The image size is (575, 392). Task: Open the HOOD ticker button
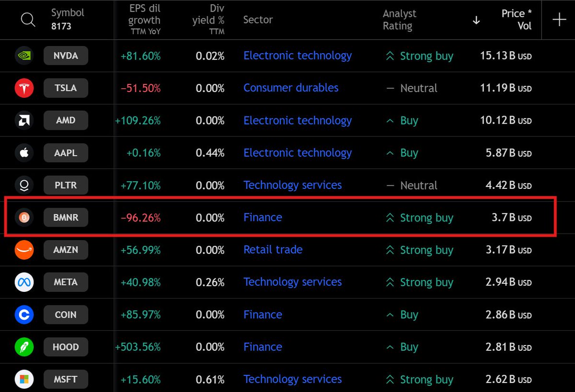pyautogui.click(x=66, y=347)
